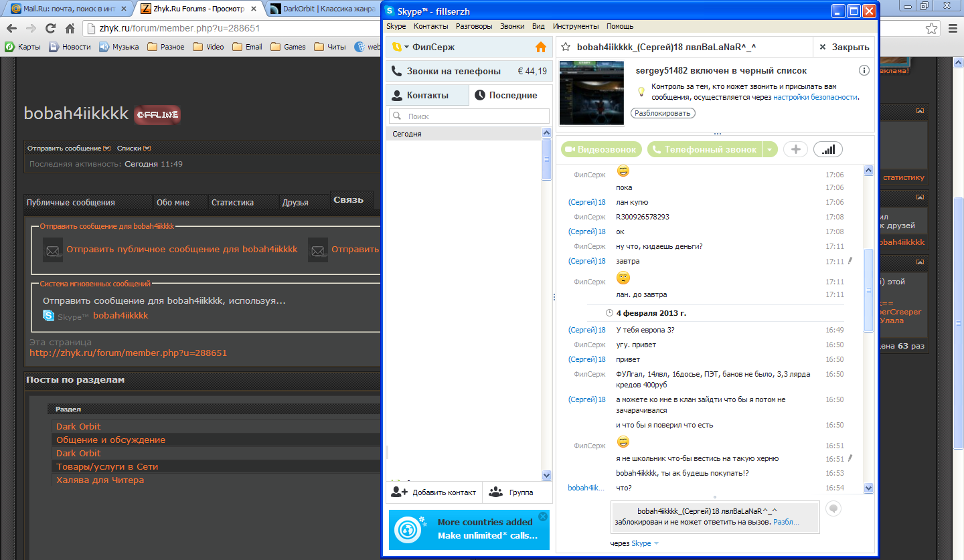Click Chrome's forward arrow button
This screenshot has height=560, width=964.
[x=31, y=29]
